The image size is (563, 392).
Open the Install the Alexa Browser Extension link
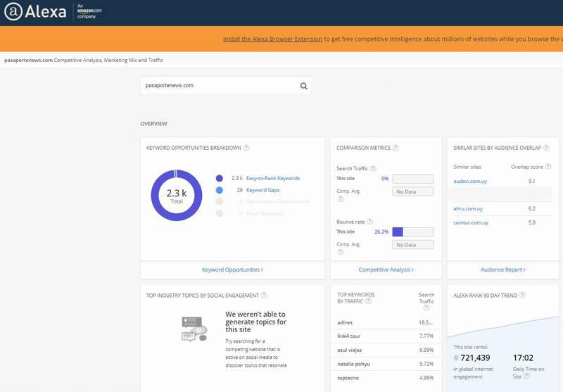272,39
